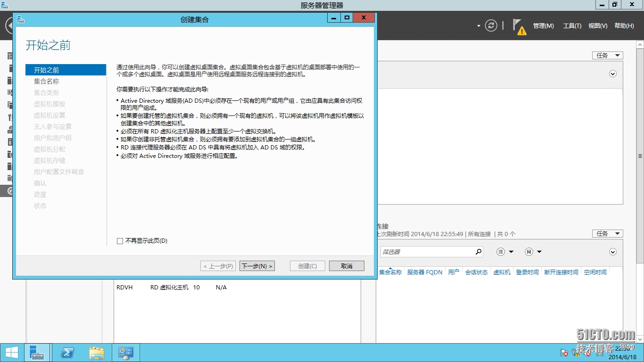Open dropdown arrow next to list criteria icon
The width and height of the screenshot is (644, 362).
(x=511, y=252)
